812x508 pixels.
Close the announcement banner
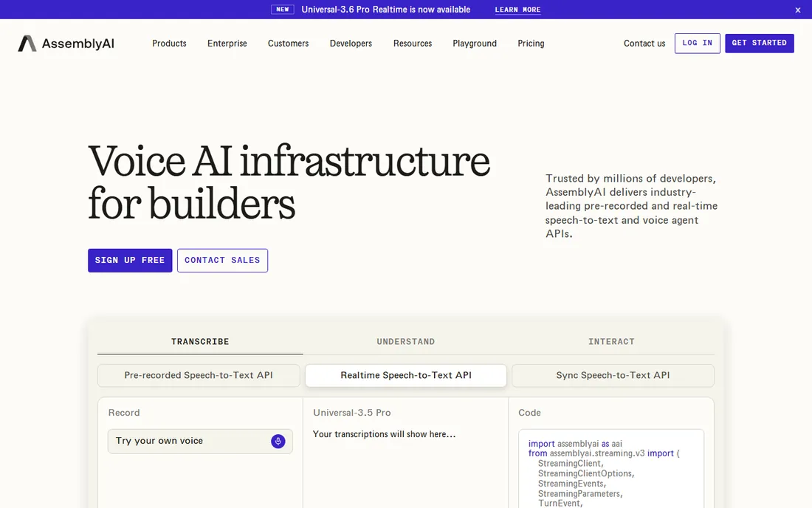point(798,10)
